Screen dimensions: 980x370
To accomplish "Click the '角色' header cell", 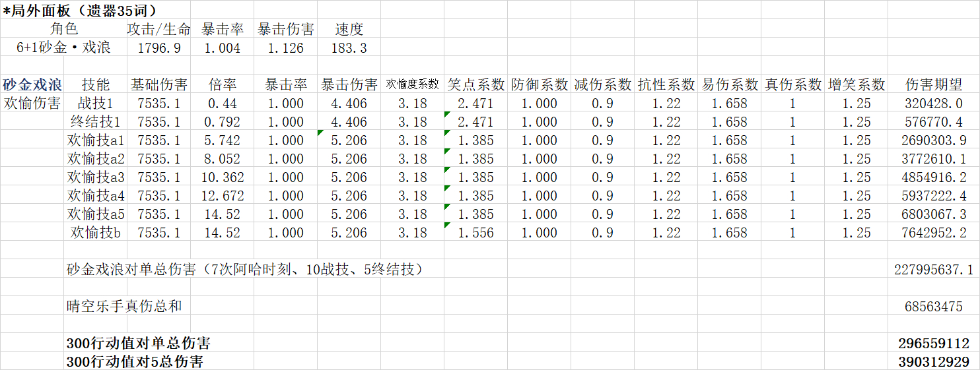I will [x=64, y=29].
